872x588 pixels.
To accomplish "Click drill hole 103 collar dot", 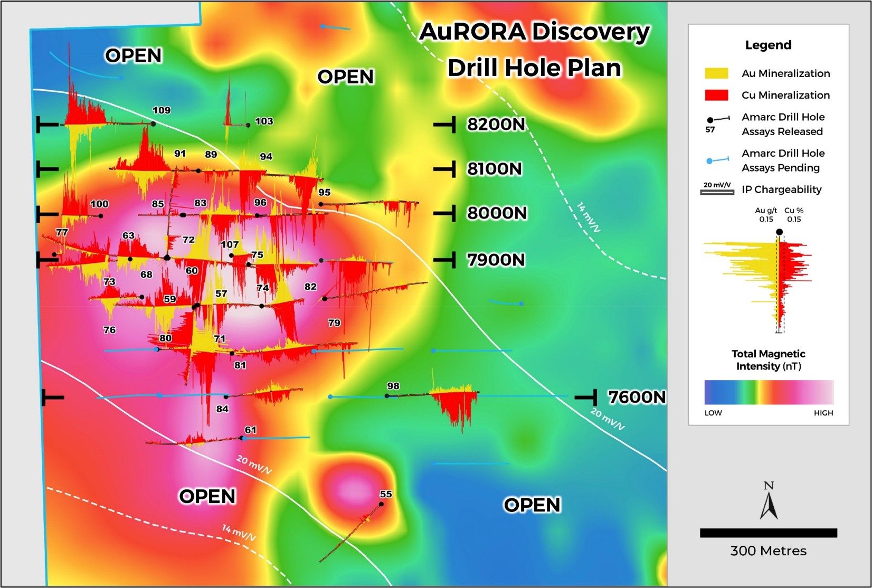I will 248,125.
